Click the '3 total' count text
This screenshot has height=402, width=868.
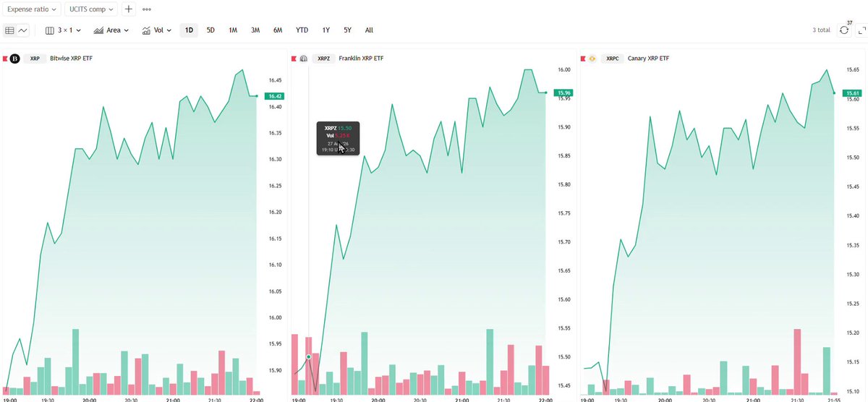(x=822, y=30)
